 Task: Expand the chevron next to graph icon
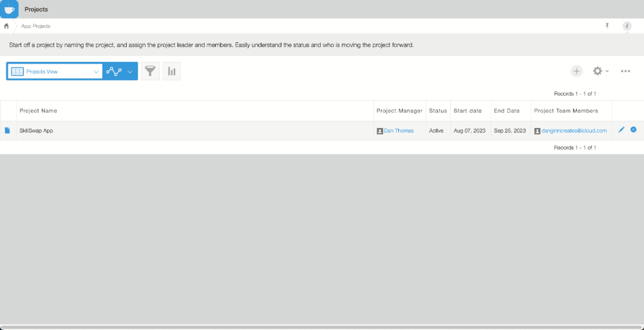130,72
